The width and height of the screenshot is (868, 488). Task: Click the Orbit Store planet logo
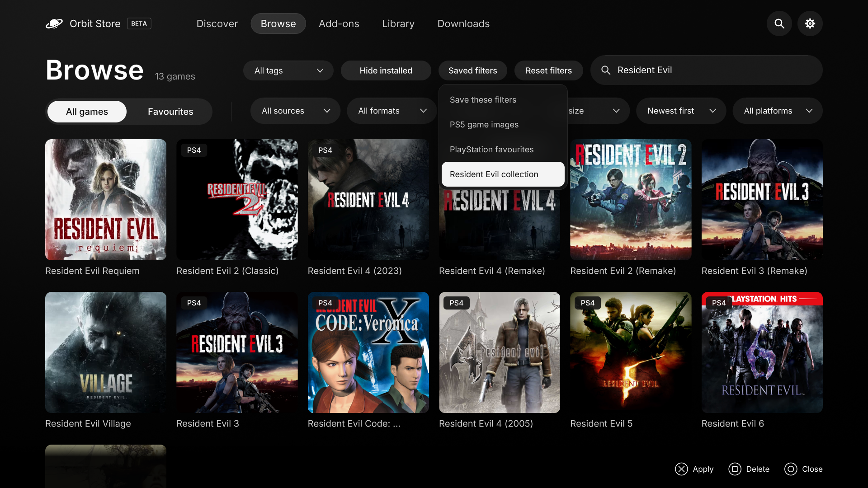pos(54,23)
